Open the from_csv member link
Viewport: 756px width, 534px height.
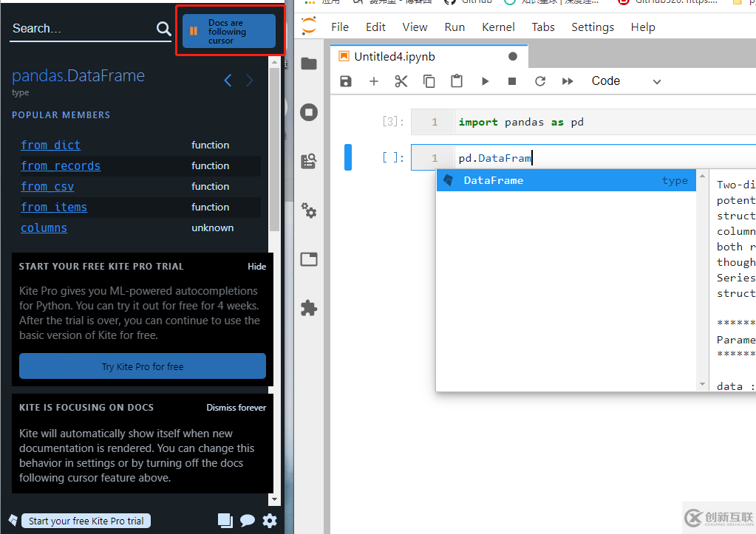pos(47,187)
